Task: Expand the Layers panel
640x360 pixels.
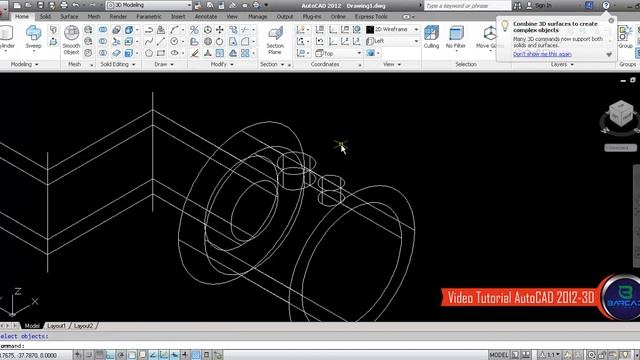Action: (562, 64)
